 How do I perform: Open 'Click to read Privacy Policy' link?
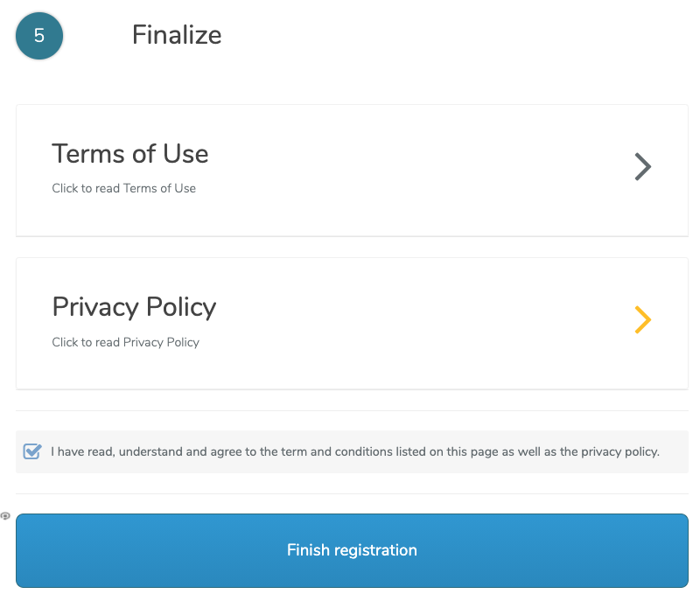click(x=125, y=342)
